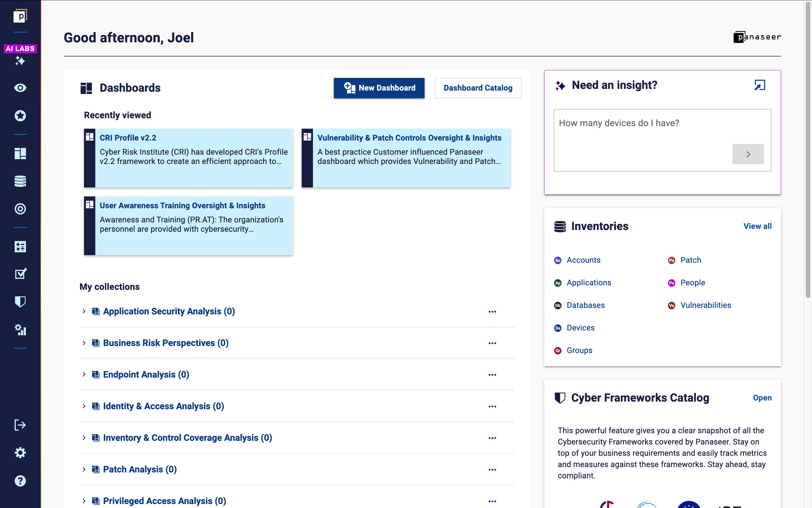This screenshot has width=812, height=508.
Task: Open the help question mark icon
Action: click(20, 481)
